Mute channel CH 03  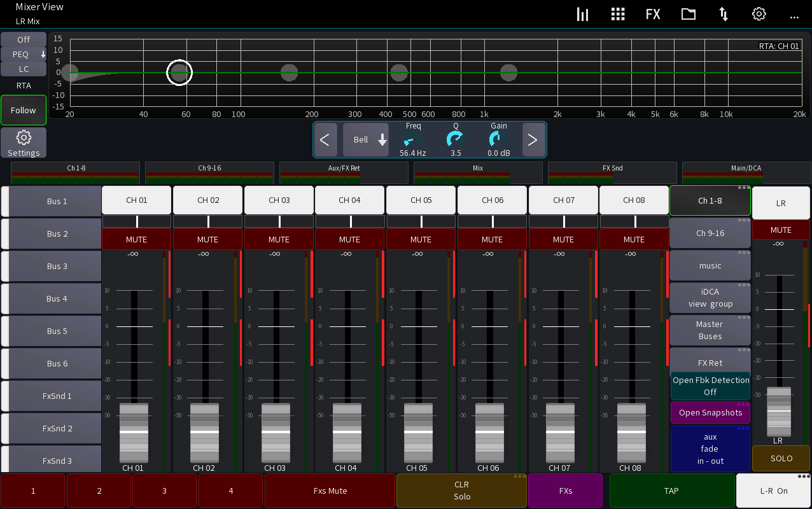[279, 240]
